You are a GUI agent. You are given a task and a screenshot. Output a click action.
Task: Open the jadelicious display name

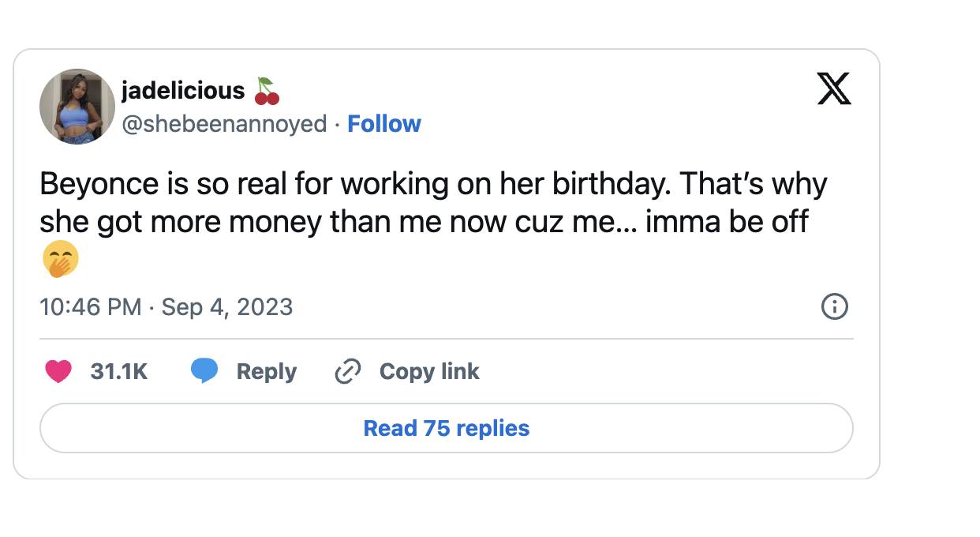182,91
